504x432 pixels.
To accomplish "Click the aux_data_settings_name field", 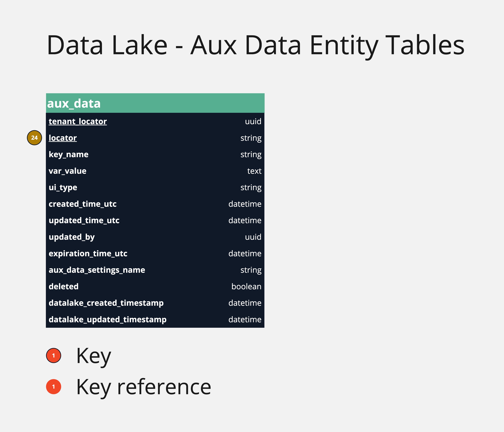I will pyautogui.click(x=97, y=270).
